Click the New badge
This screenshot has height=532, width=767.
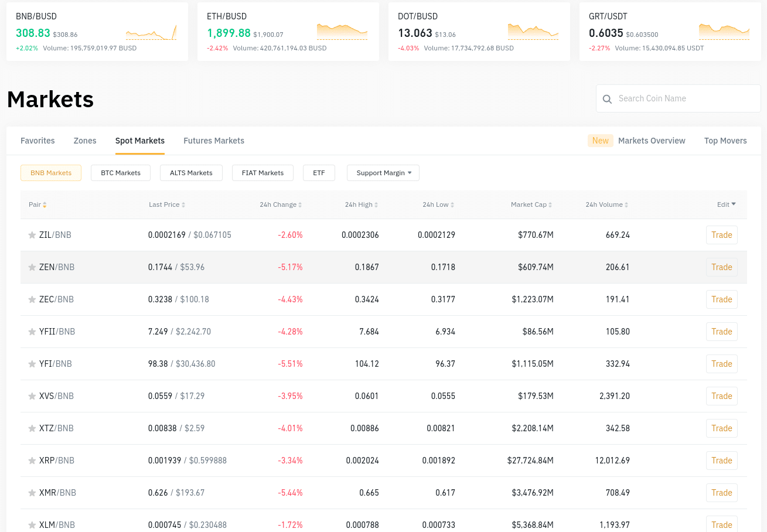click(x=601, y=141)
